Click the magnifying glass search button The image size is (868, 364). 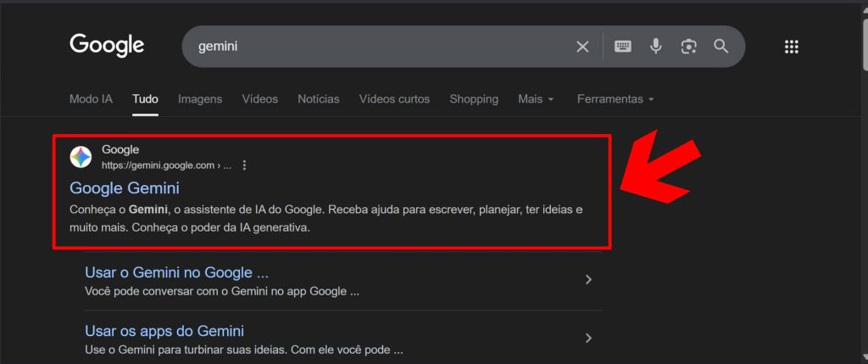pos(721,47)
